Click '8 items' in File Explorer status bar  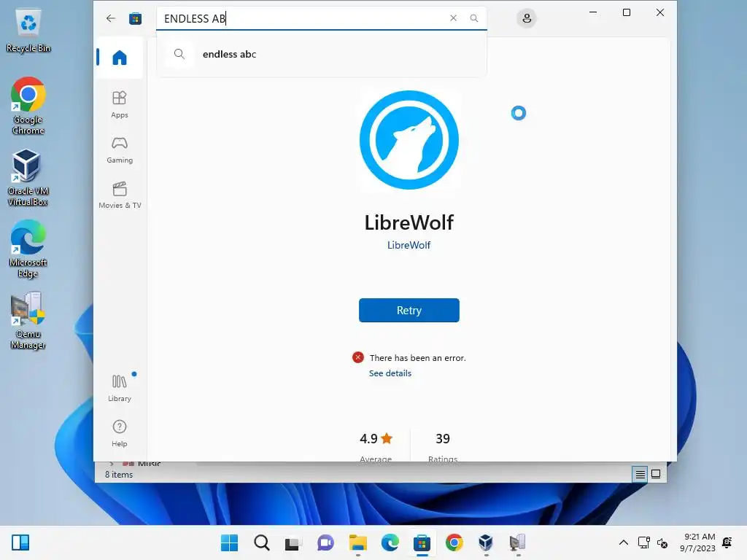[x=119, y=475]
